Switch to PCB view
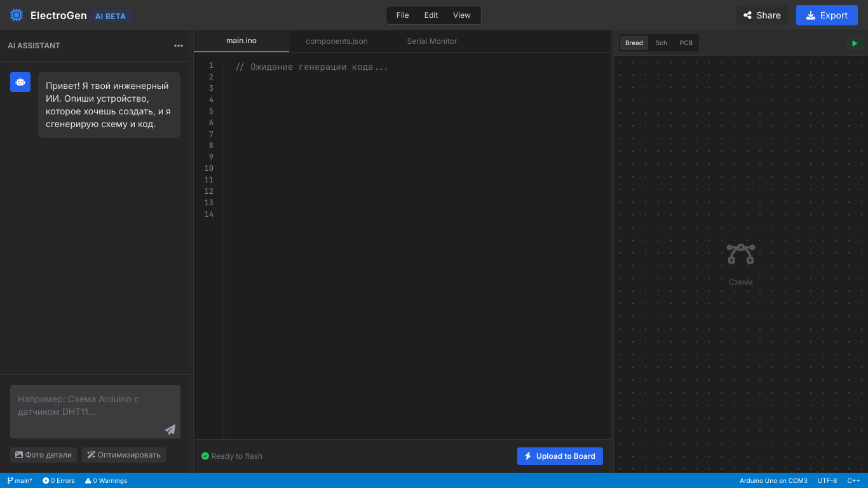This screenshot has height=488, width=868. click(686, 43)
